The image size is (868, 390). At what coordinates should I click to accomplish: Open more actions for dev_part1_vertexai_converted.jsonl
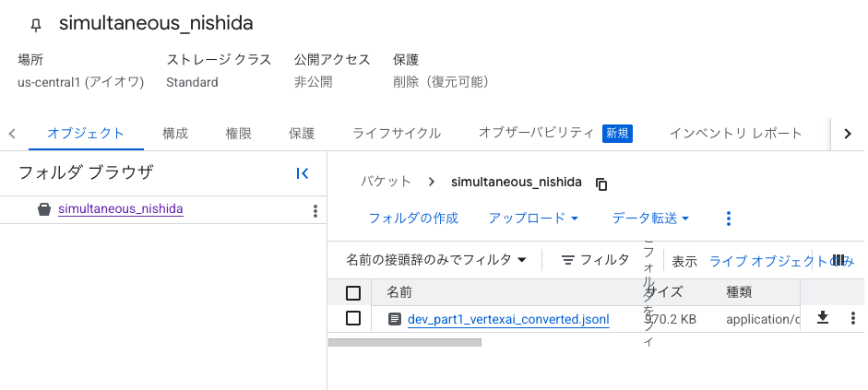click(x=852, y=318)
